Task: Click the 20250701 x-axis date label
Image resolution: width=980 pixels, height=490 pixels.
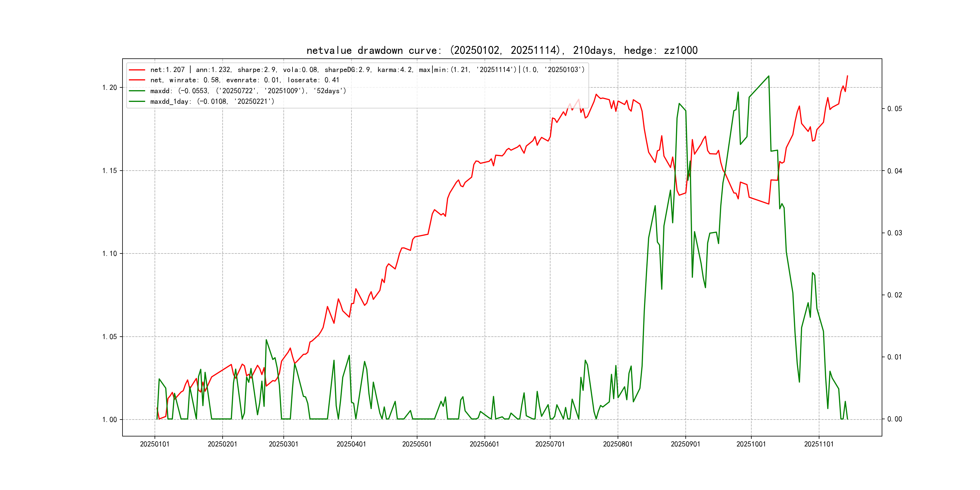Action: (550, 444)
